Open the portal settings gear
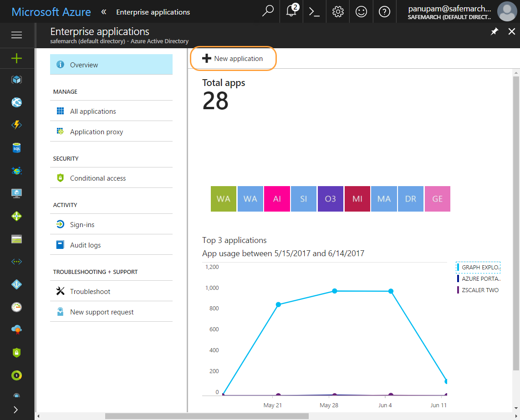 (337, 11)
